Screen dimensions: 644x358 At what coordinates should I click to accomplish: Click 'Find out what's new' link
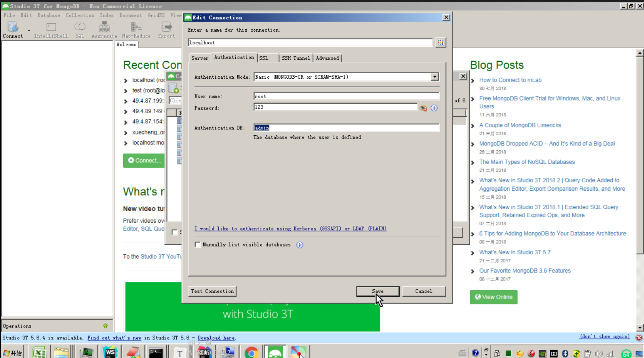click(114, 338)
